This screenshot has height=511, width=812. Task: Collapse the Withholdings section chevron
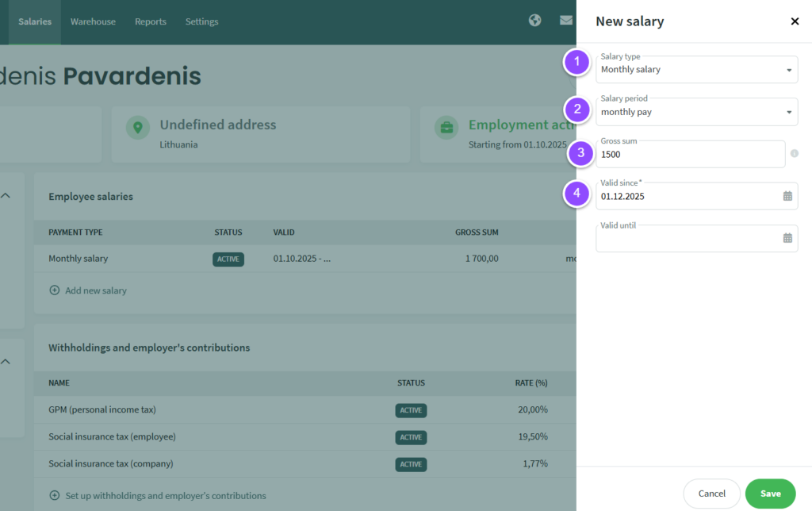coord(6,362)
